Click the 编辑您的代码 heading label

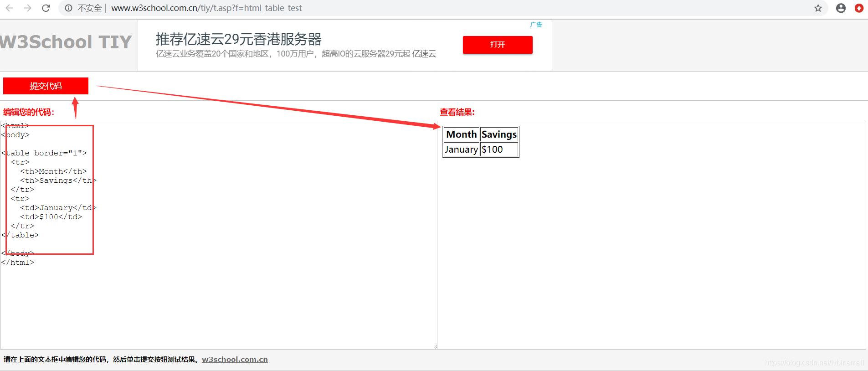coord(29,112)
